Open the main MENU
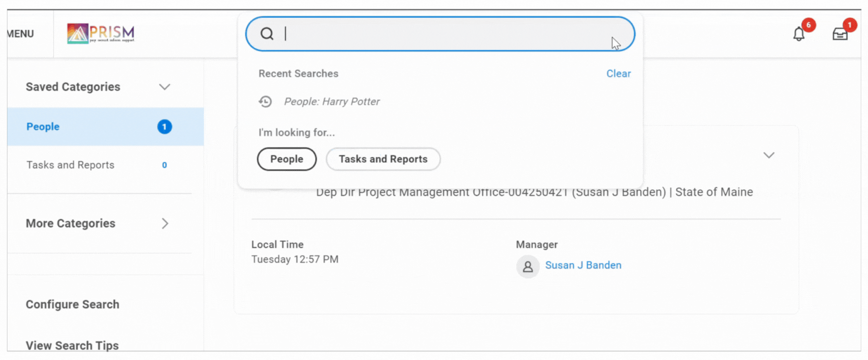The height and width of the screenshot is (360, 868). pyautogui.click(x=21, y=34)
